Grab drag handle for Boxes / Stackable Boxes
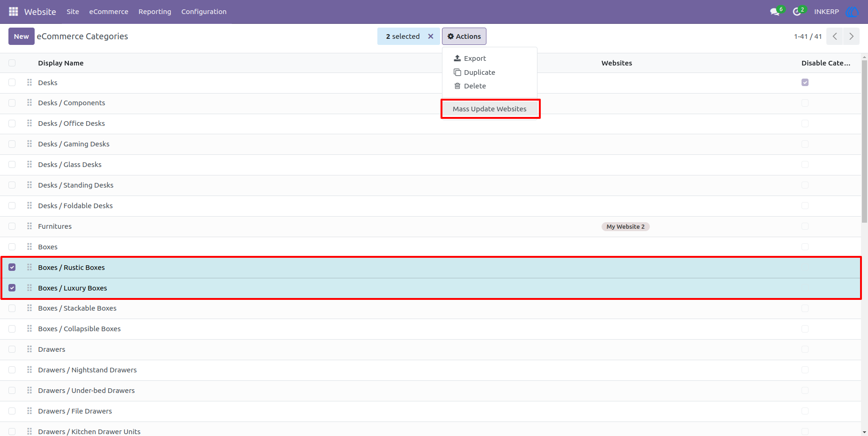Viewport: 868px width, 436px height. (x=29, y=308)
